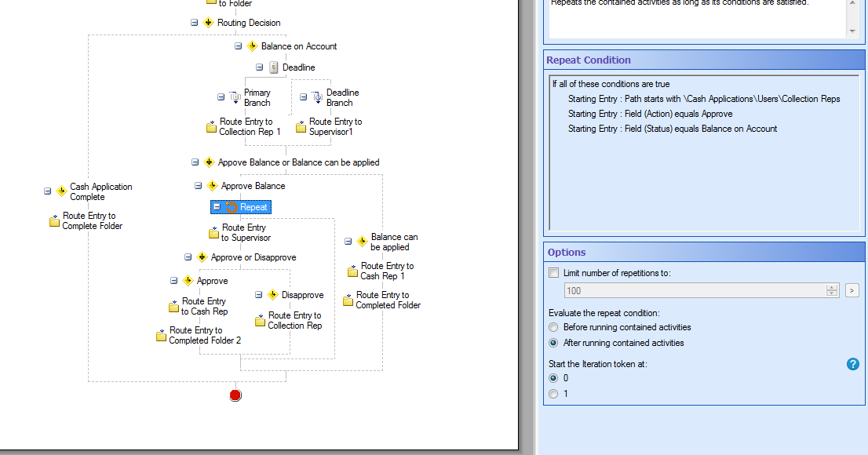This screenshot has height=455, width=868.
Task: Click the Deadline activity icon
Action: [273, 67]
